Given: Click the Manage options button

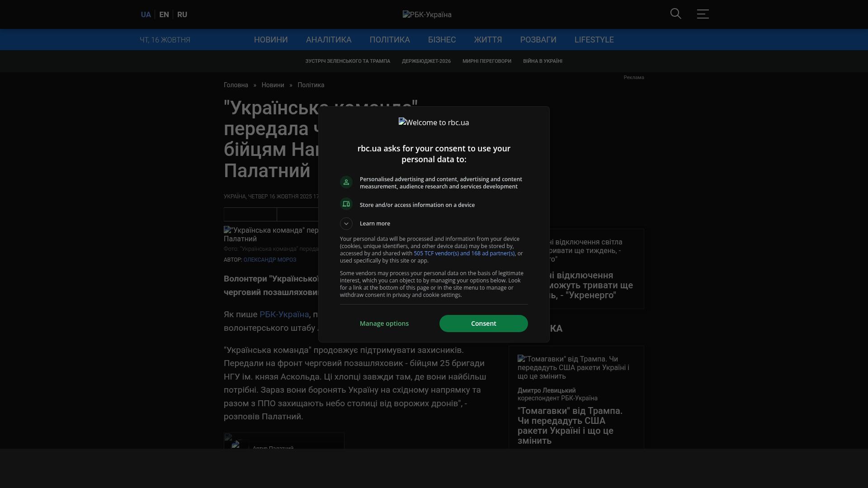Looking at the screenshot, I should (384, 324).
